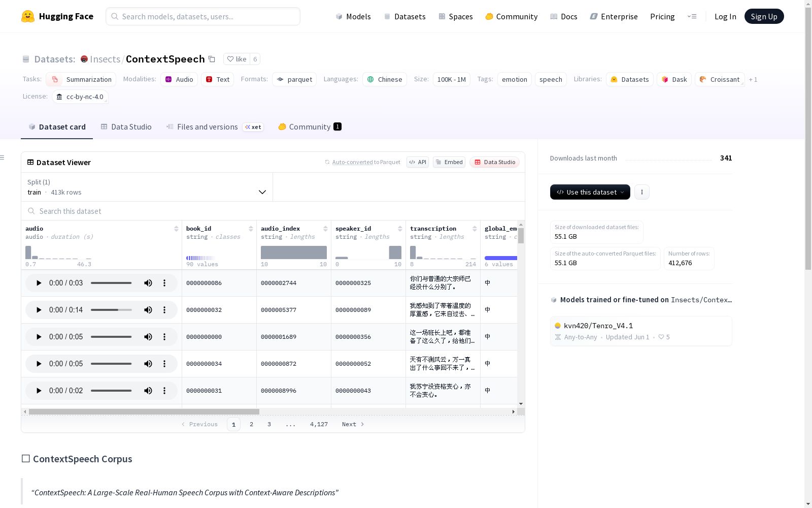Open the more options kebab beside Use this dataset

[642, 192]
